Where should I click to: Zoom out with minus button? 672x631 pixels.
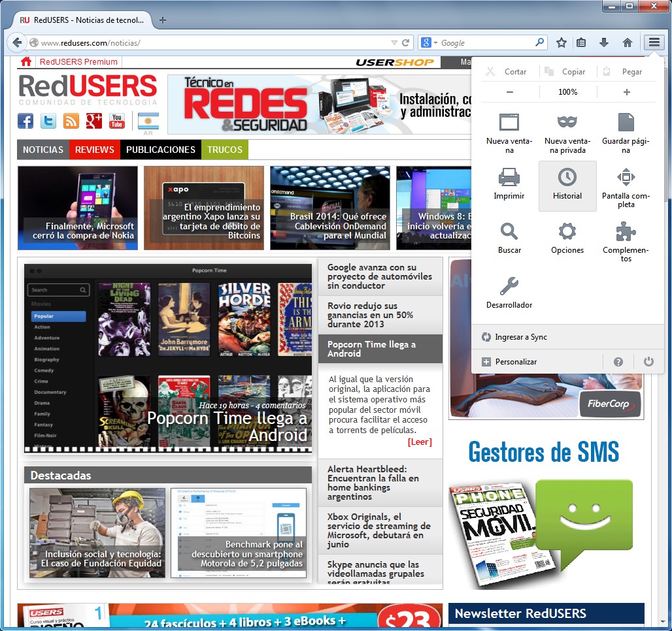click(x=510, y=92)
